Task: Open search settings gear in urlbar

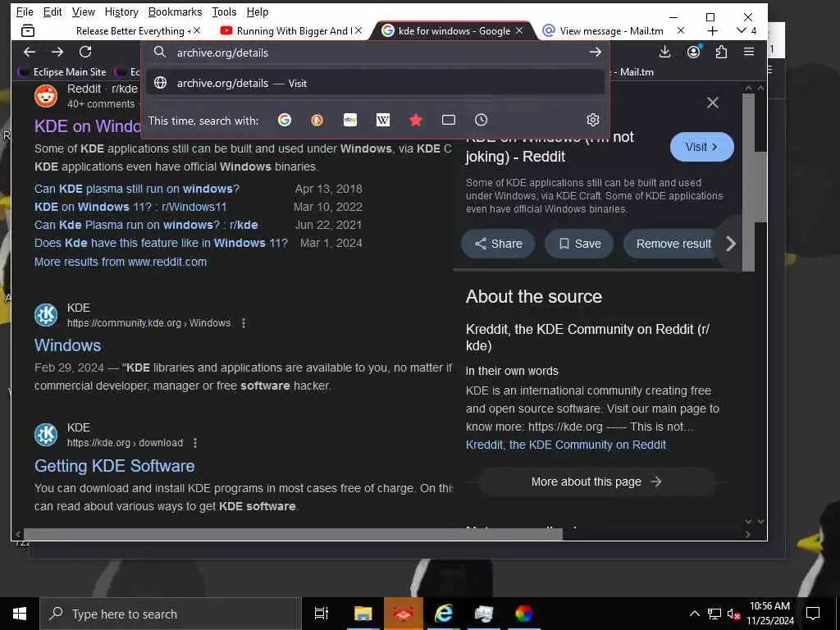Action: tap(592, 120)
